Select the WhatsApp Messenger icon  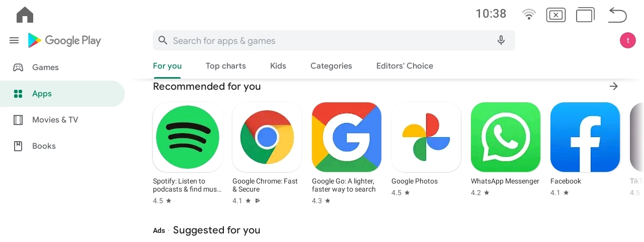(506, 137)
